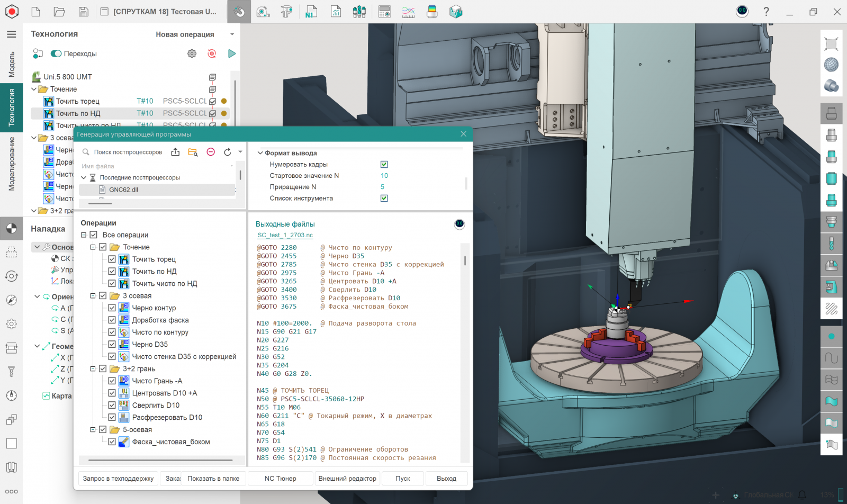Click the refresh postprocessor list icon
847x504 pixels.
click(x=228, y=152)
